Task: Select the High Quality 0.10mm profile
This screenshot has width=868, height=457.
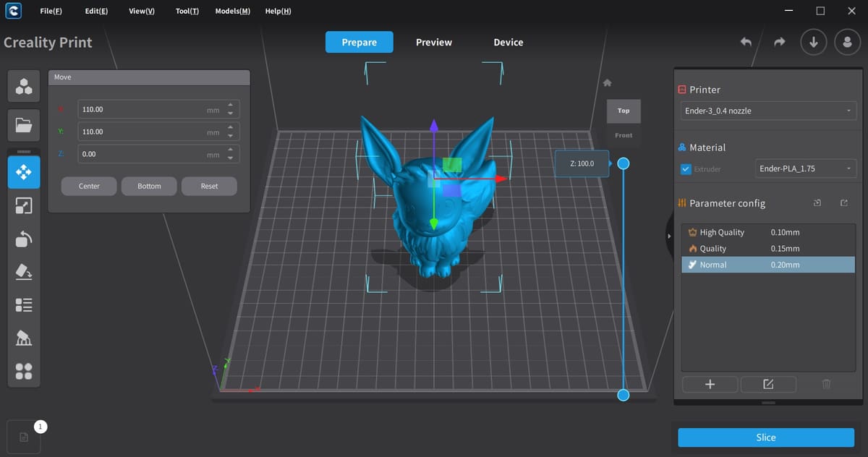Action: click(769, 232)
